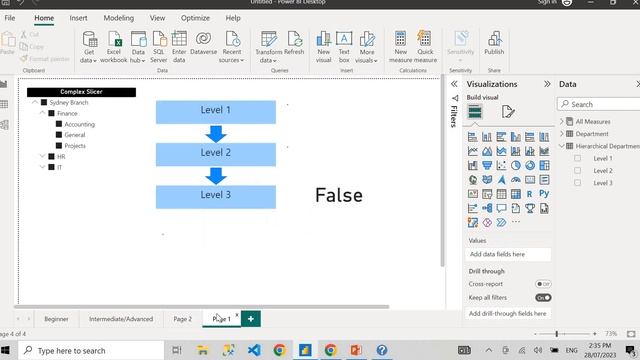Select the gauge visual
The height and width of the screenshot is (360, 640).
[516, 180]
